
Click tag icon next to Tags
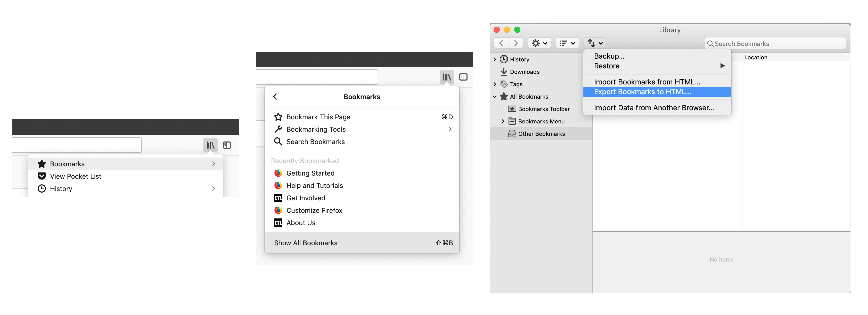pyautogui.click(x=504, y=84)
